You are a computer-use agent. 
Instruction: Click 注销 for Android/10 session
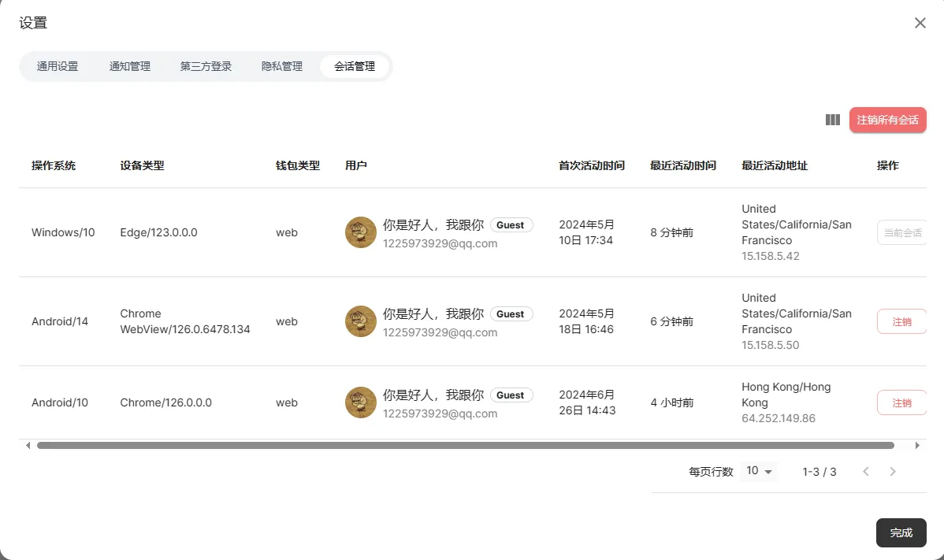901,402
